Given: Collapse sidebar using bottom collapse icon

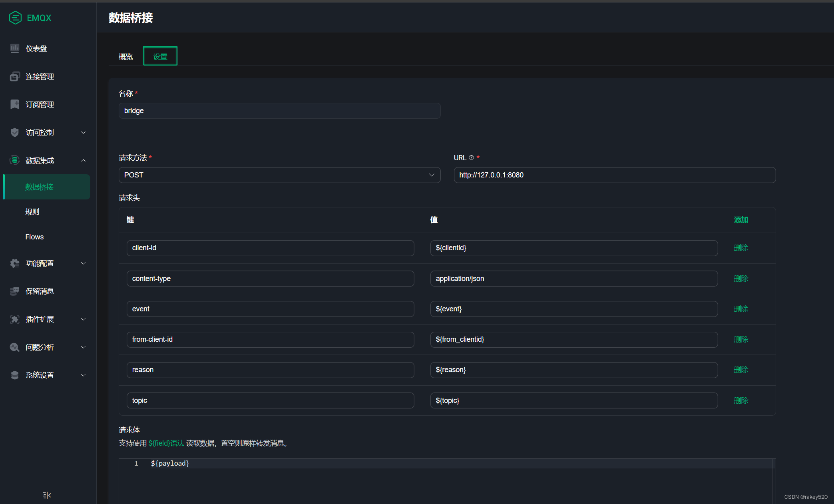Looking at the screenshot, I should [47, 495].
